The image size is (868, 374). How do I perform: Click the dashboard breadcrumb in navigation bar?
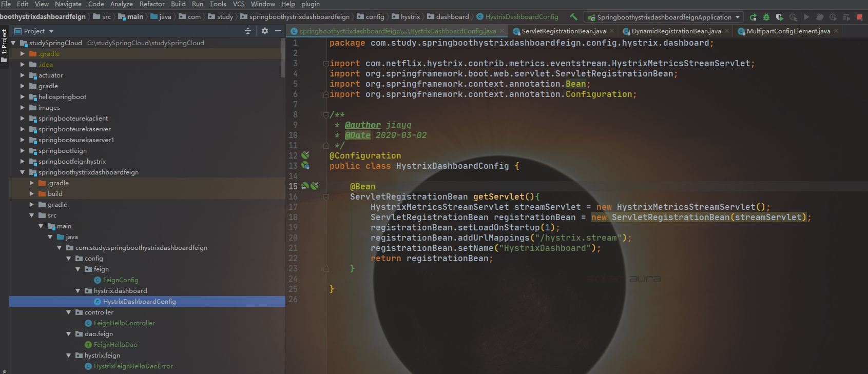[x=448, y=17]
